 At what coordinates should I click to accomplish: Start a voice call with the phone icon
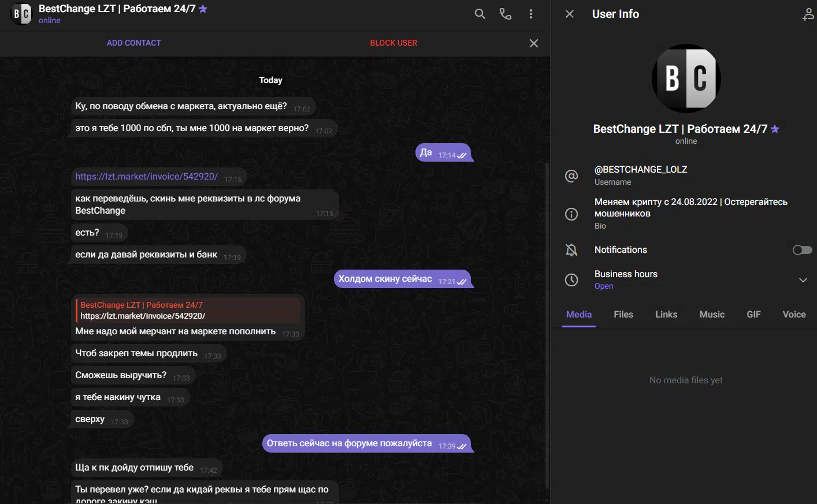[x=506, y=14]
